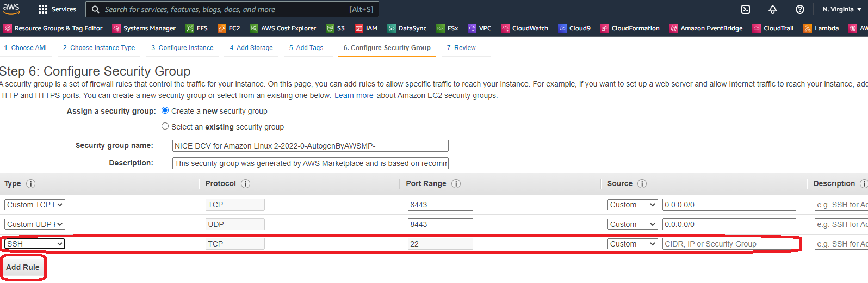This screenshot has height=283, width=868.
Task: Edit the port range of the TCP rule
Action: (441, 205)
